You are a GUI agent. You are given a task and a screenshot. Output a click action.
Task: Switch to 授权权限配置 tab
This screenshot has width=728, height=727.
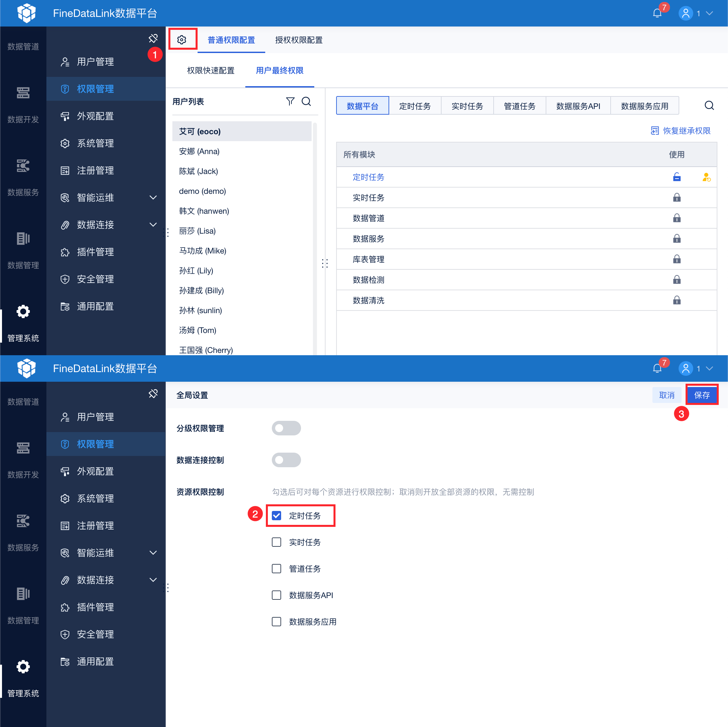tap(298, 40)
